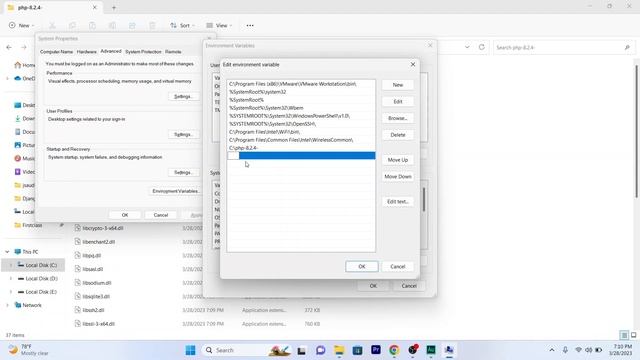Screen dimensions: 640x360
Task: Click Delete in Edit environment variable dialog
Action: (398, 135)
